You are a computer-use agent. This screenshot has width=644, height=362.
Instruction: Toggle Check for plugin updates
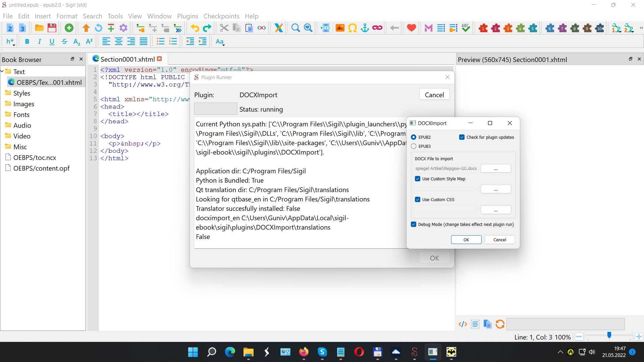462,137
